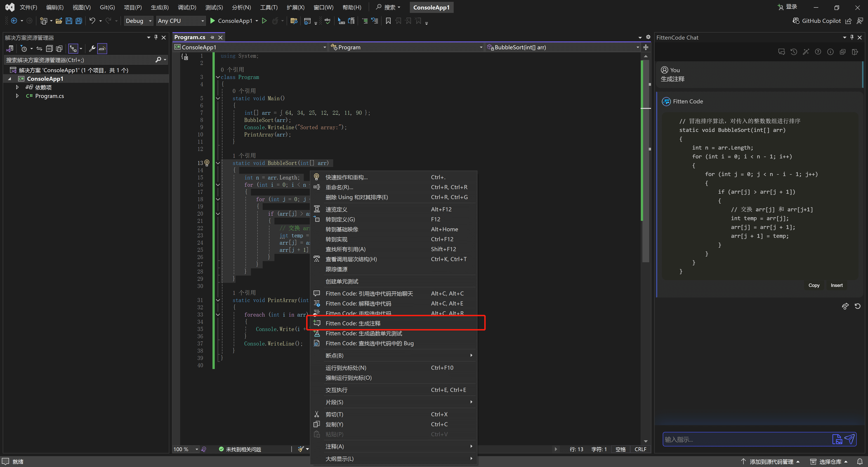Click the regenerate response icon in chat
This screenshot has width=868, height=467.
click(858, 306)
